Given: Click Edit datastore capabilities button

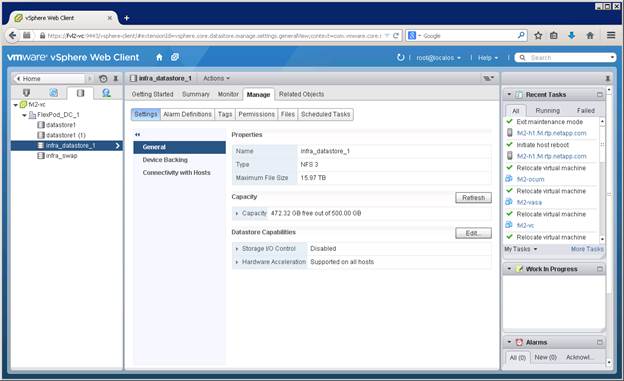Looking at the screenshot, I should coord(474,233).
